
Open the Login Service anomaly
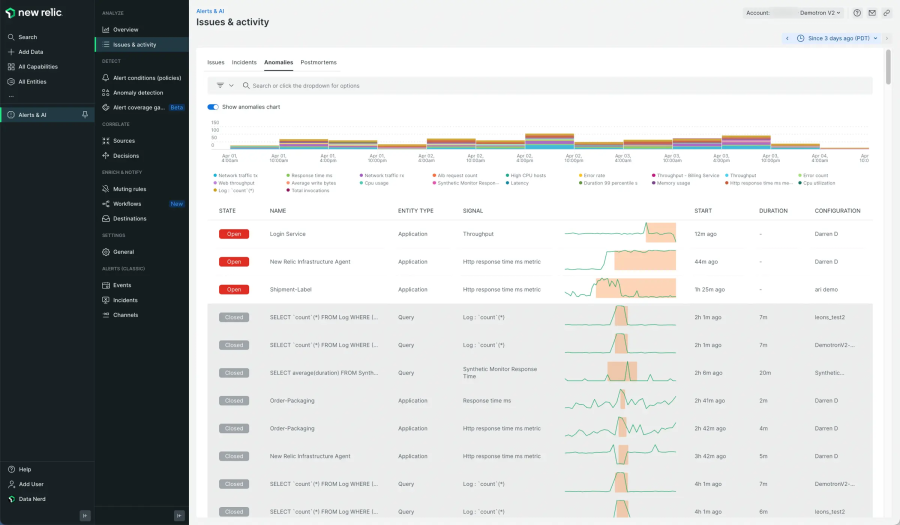click(x=288, y=234)
